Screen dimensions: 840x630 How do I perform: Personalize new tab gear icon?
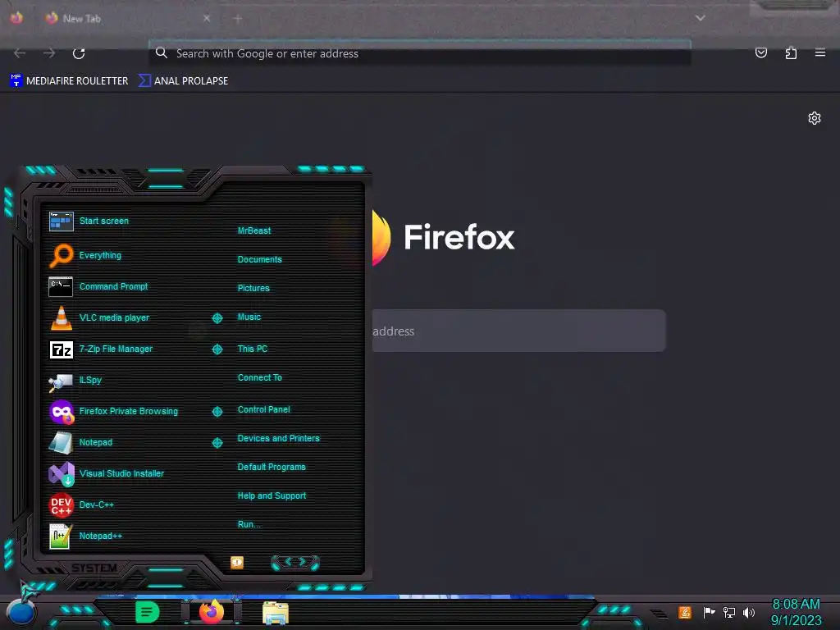coord(815,118)
